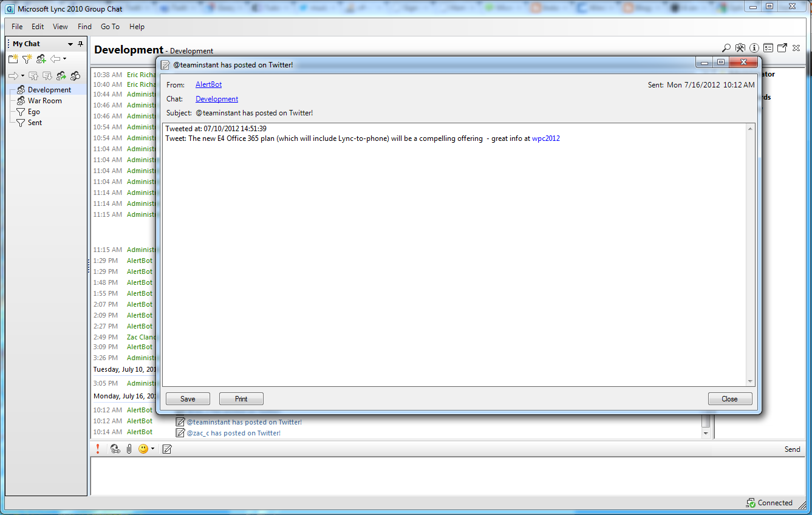812x515 pixels.
Task: Click the 'Tuesday, July 10' date separator
Action: (x=125, y=369)
